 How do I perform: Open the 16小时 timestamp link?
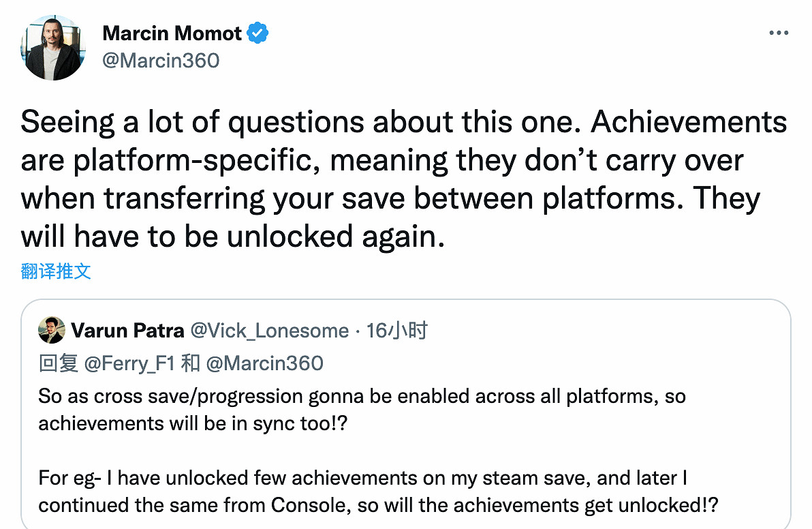[397, 331]
